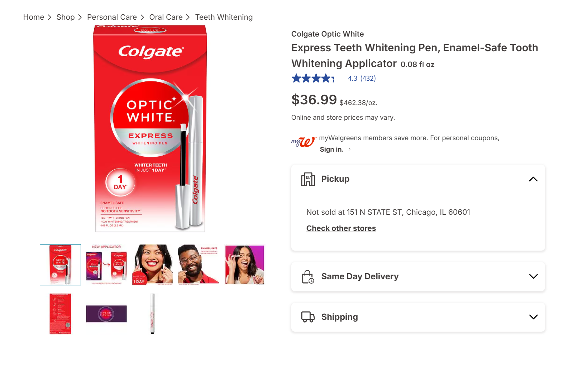Select the New Applicator thumbnail image
The image size is (588, 370).
[x=106, y=265]
